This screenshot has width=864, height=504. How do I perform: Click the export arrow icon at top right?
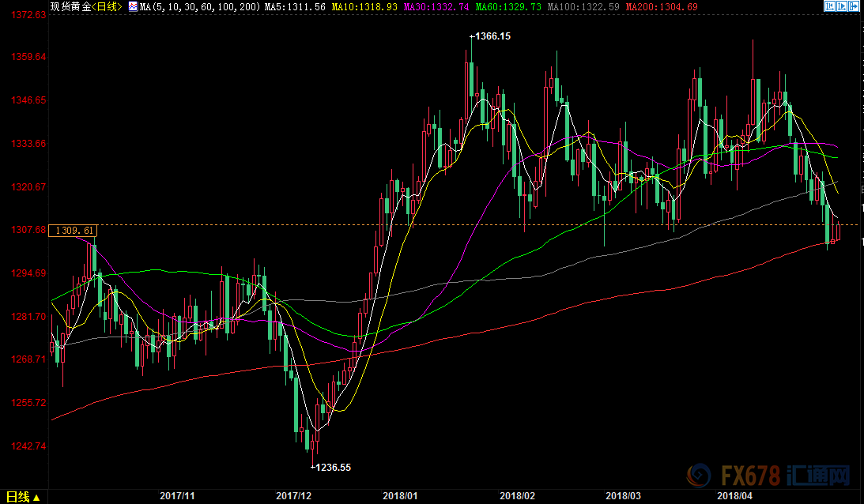point(854,6)
